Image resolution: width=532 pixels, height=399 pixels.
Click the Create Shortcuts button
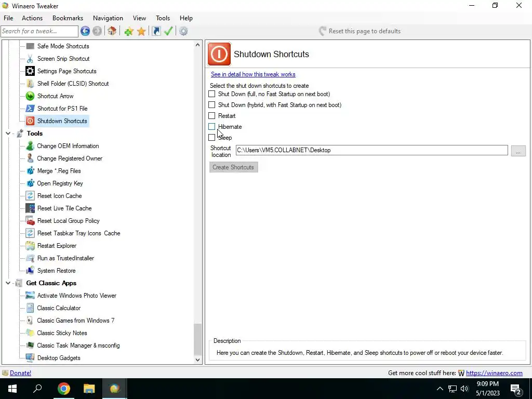click(x=233, y=167)
